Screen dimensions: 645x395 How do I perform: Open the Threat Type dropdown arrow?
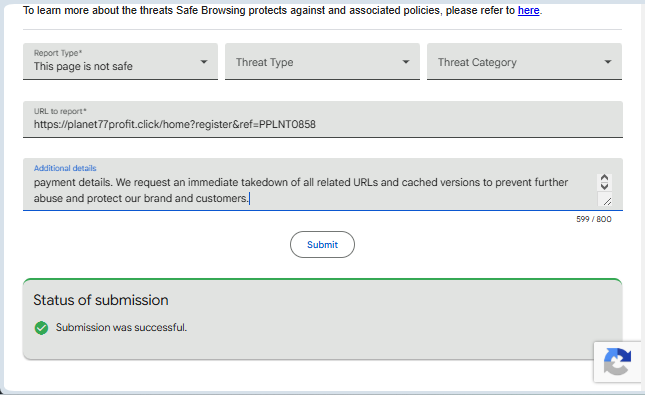[406, 62]
